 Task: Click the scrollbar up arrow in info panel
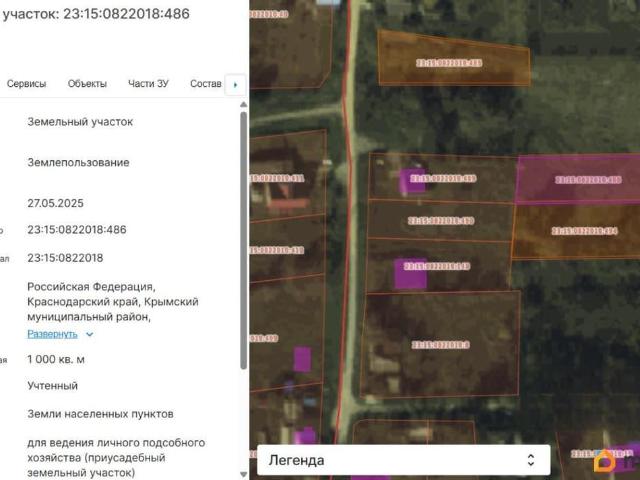[x=244, y=105]
